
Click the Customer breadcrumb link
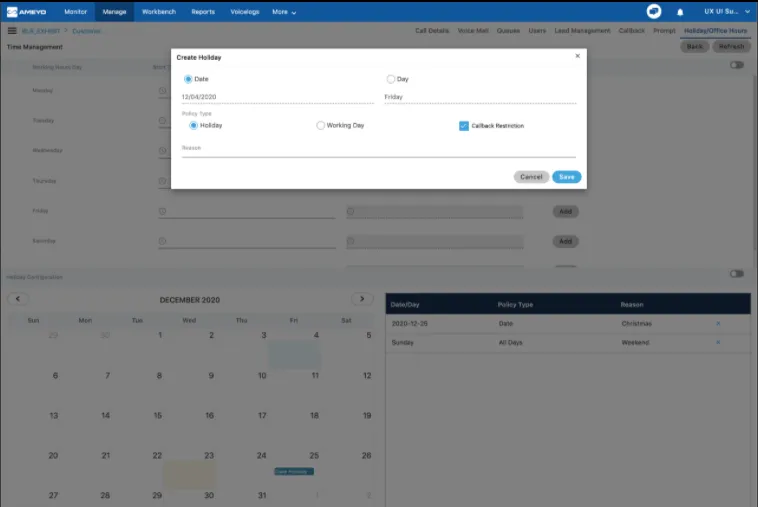tap(87, 31)
